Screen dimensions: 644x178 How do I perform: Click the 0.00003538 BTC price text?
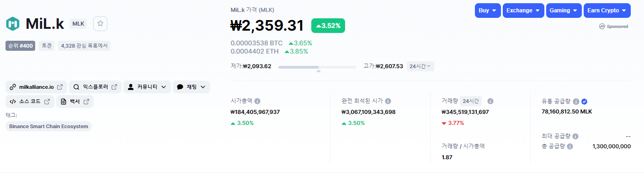point(257,43)
